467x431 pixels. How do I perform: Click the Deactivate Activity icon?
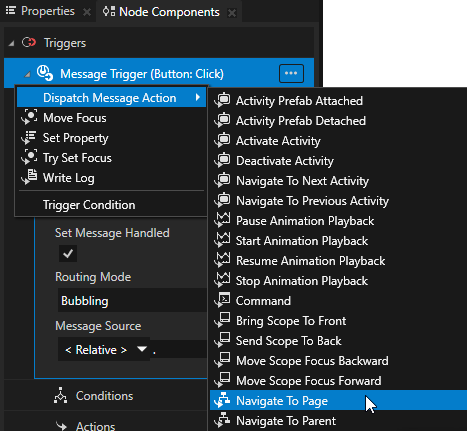222,160
